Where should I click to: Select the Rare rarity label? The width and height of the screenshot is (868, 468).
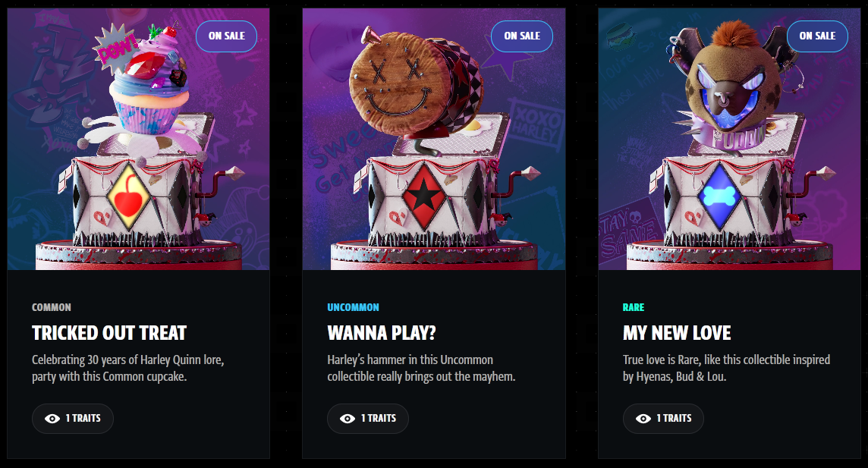coord(634,307)
